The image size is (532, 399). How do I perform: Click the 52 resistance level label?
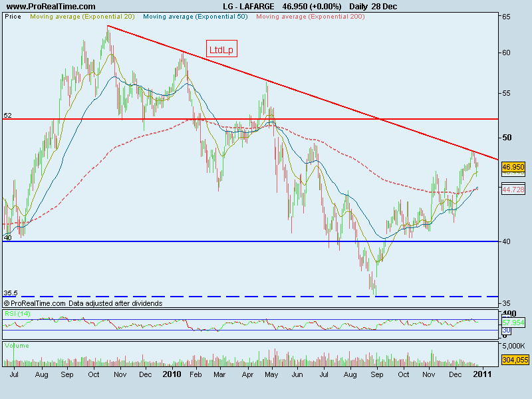tap(7, 115)
